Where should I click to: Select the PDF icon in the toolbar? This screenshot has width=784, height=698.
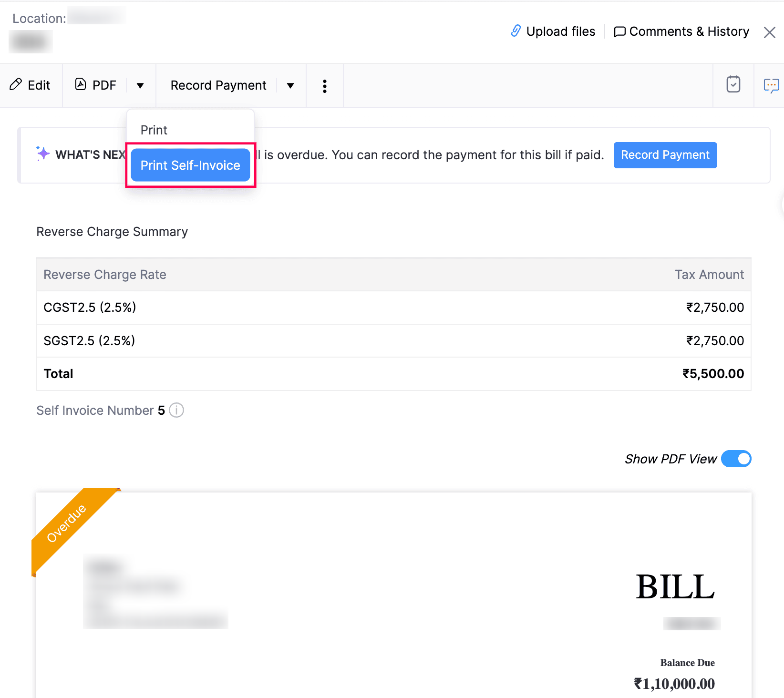coord(81,84)
